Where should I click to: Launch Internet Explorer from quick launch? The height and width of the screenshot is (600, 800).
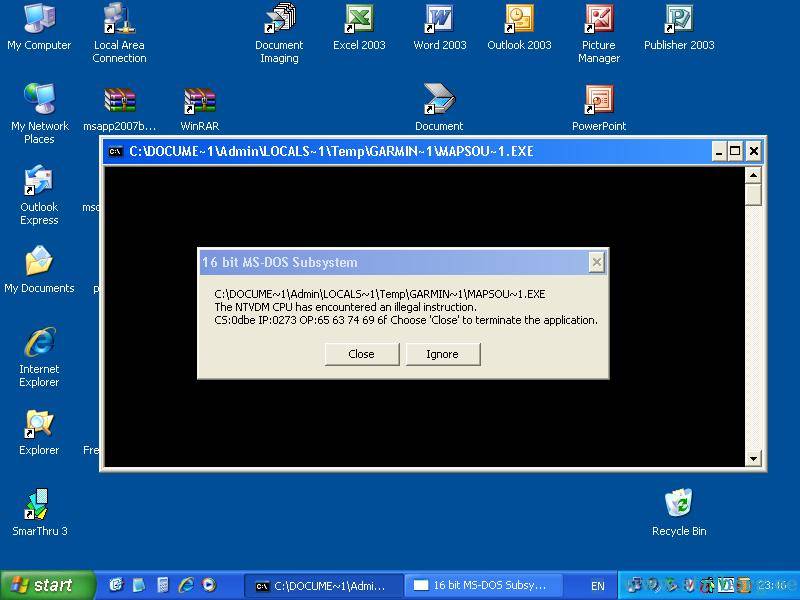coord(186,585)
